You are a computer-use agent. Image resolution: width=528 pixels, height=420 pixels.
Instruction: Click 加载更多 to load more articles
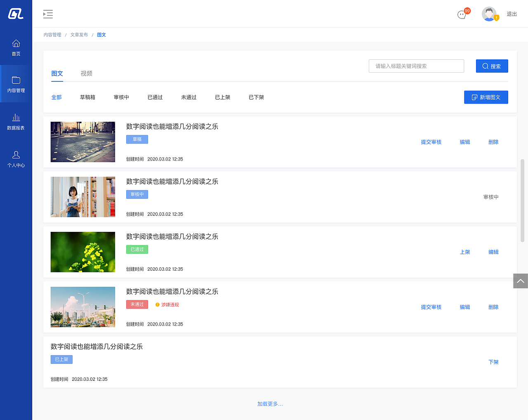[270, 404]
